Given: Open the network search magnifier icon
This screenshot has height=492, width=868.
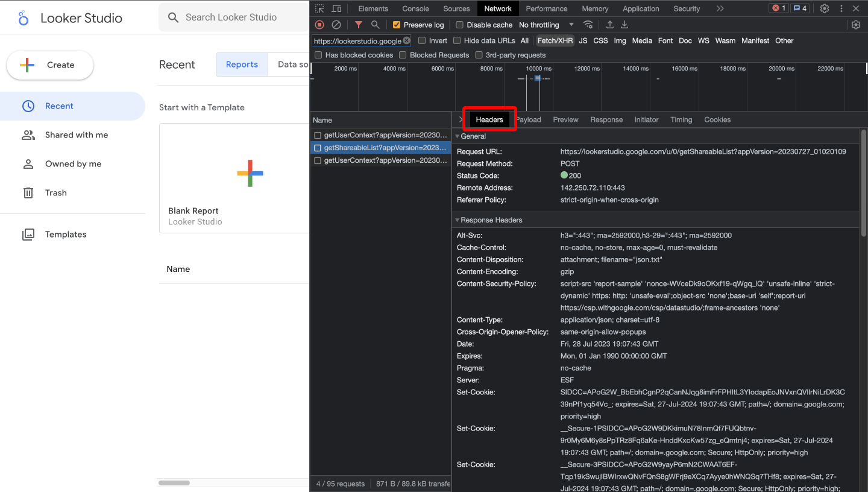Looking at the screenshot, I should tap(376, 25).
